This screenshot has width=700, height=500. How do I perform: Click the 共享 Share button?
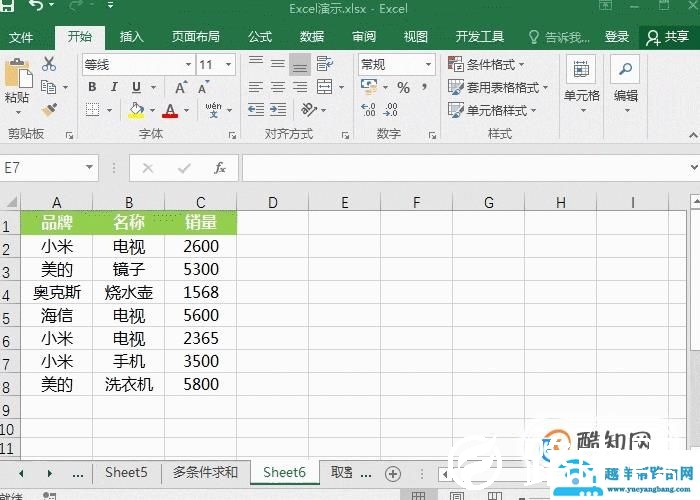tap(668, 37)
